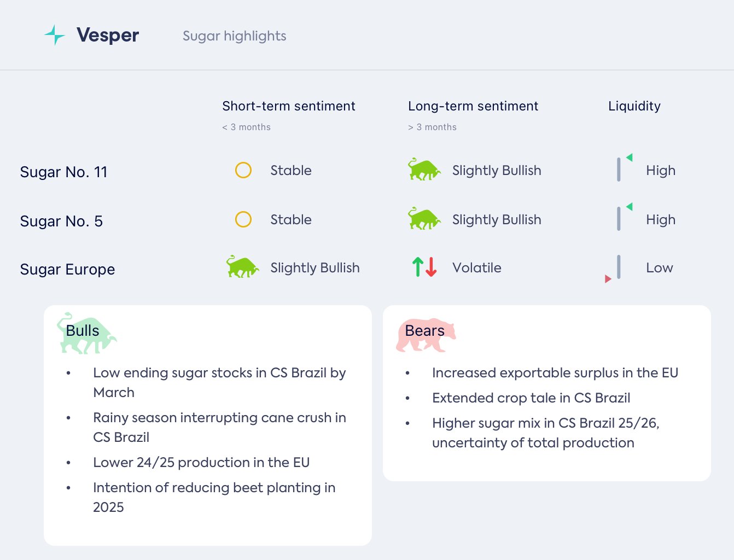Click the pink Bears card icon
The width and height of the screenshot is (734, 560).
(426, 335)
